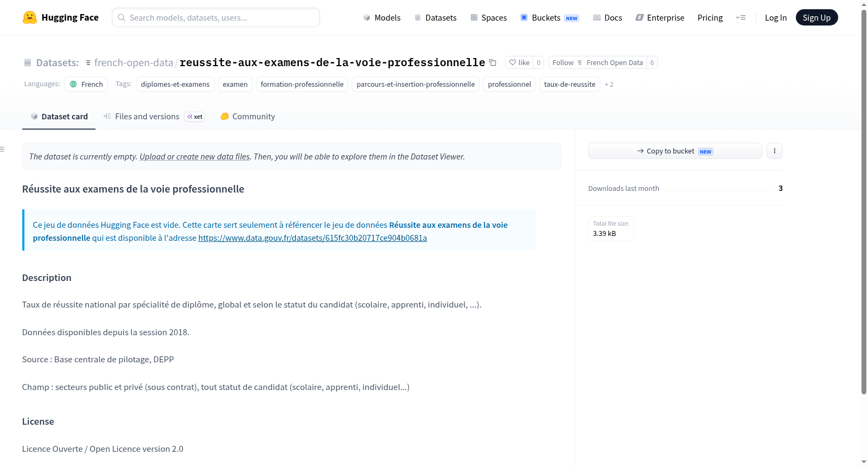Switch to Files and versions tab
The image size is (868, 467).
154,116
